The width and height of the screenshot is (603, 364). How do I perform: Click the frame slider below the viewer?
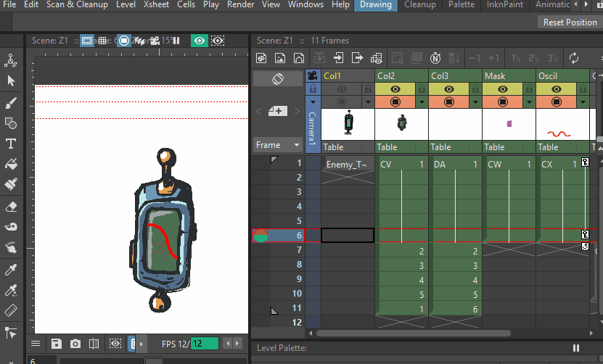[x=154, y=360]
